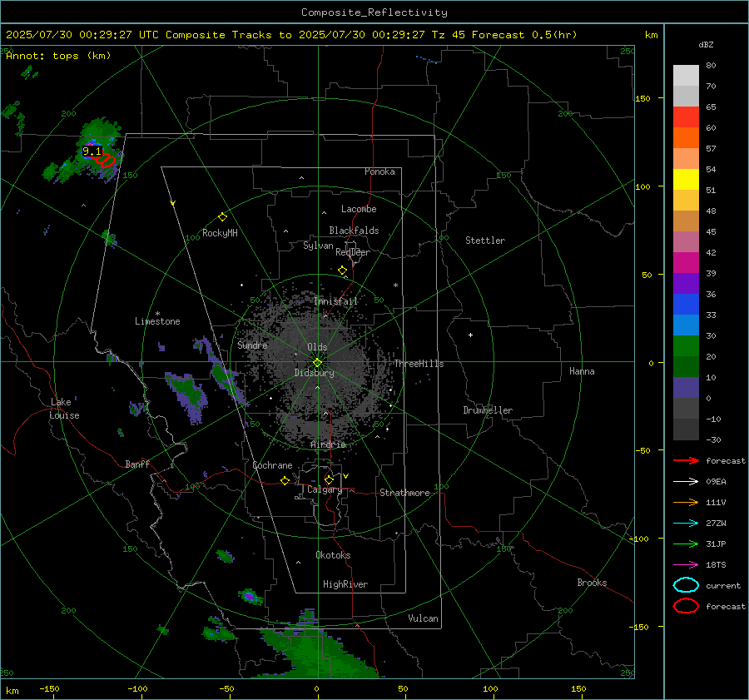Image resolution: width=749 pixels, height=700 pixels.
Task: Click the RockyMH location label
Action: (x=220, y=233)
